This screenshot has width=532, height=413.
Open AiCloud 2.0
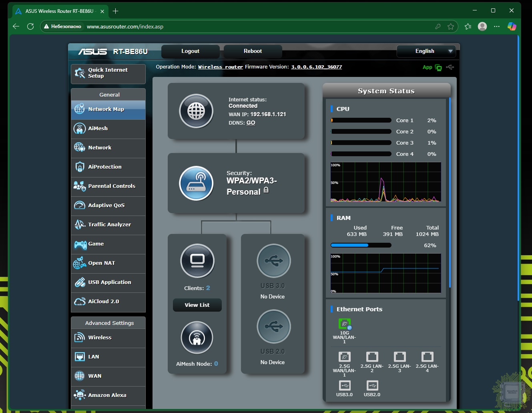pyautogui.click(x=108, y=302)
